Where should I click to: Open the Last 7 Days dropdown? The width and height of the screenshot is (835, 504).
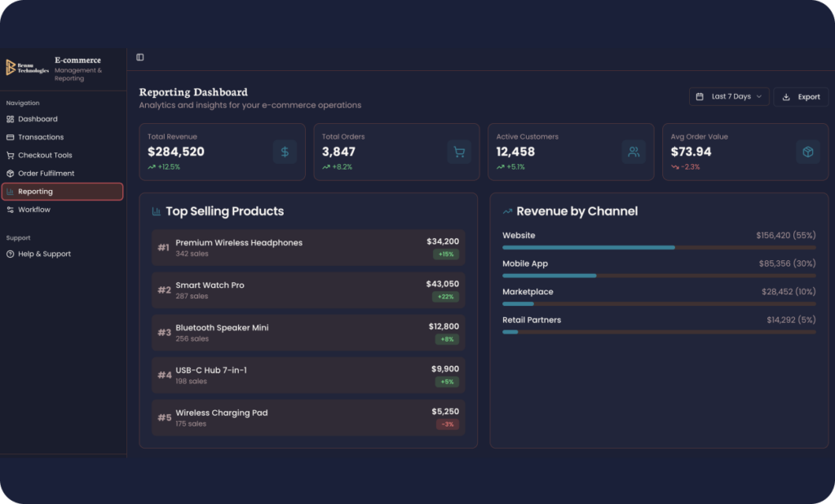729,96
